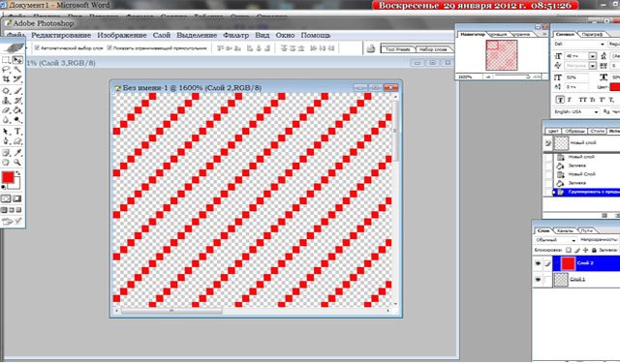Select the Lasso tool

pos(6,70)
